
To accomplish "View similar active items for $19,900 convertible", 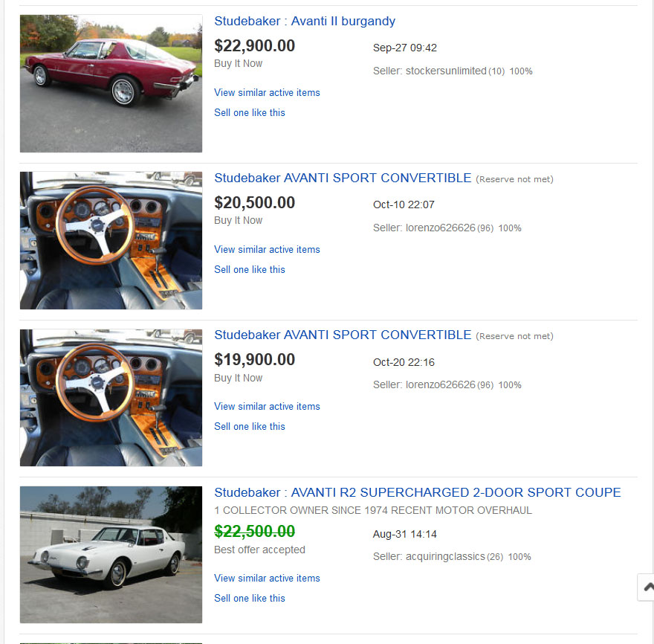I will coord(267,407).
